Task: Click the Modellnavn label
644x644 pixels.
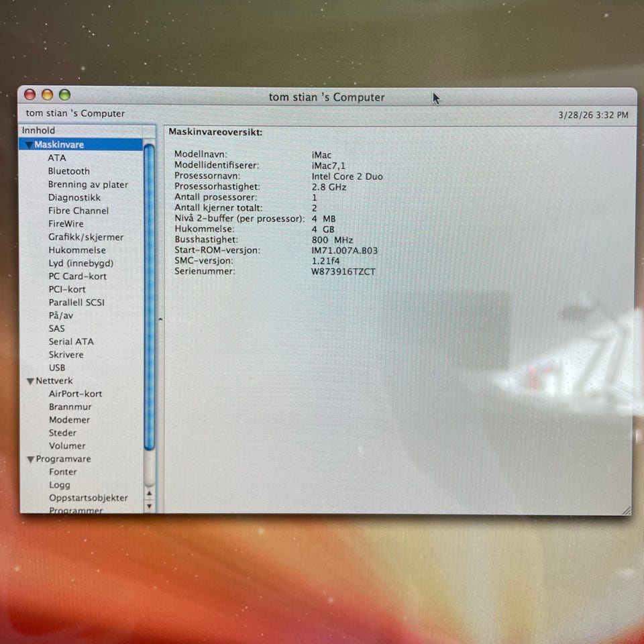Action: pos(201,154)
